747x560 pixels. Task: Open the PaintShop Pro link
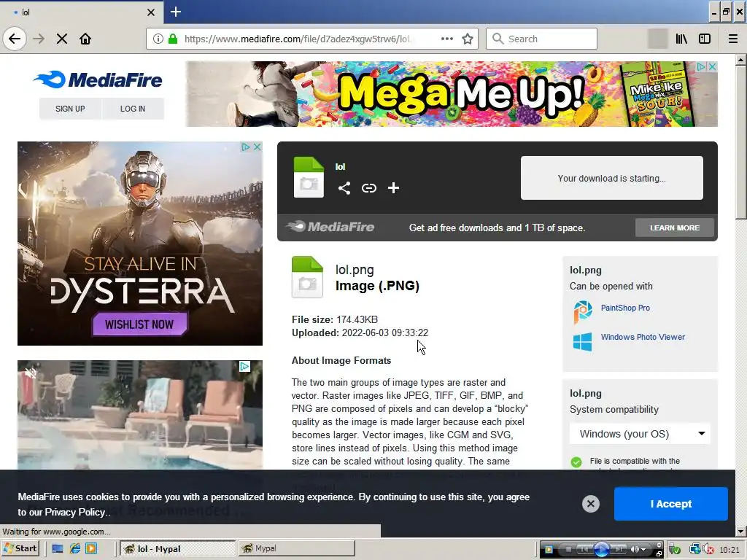[x=625, y=308]
